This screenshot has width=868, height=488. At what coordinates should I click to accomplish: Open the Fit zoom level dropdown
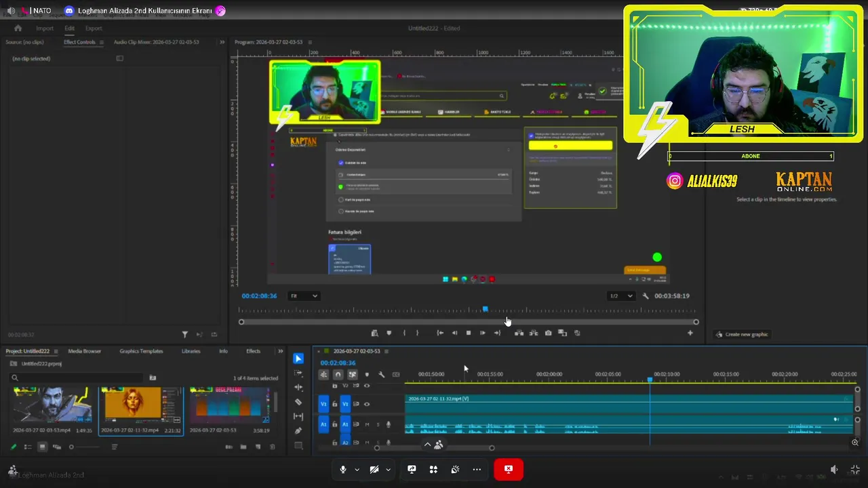point(304,296)
